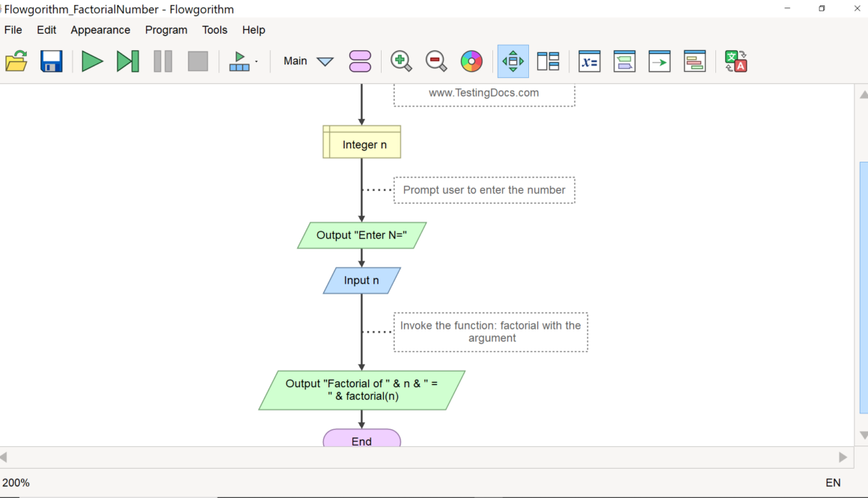The width and height of the screenshot is (868, 498).
Task: Pause program execution
Action: tap(162, 61)
